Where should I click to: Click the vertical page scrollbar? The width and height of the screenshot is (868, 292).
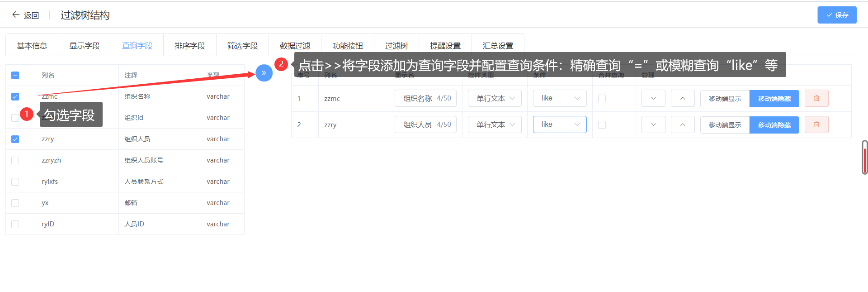click(865, 157)
